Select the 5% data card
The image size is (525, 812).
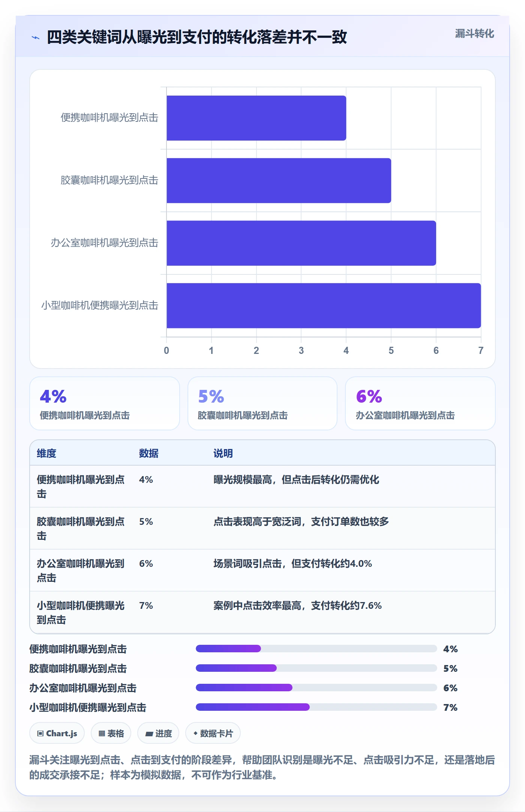(x=262, y=403)
